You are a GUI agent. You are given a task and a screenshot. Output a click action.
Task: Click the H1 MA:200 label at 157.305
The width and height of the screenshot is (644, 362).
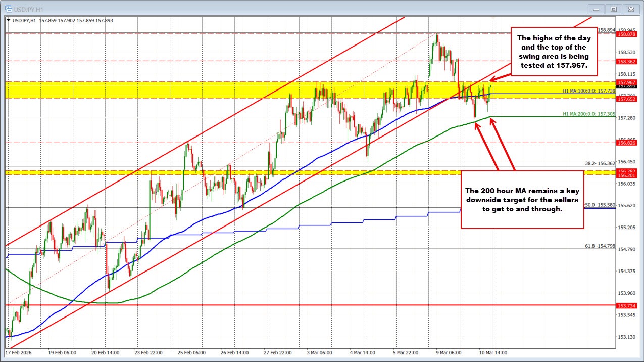[588, 114]
